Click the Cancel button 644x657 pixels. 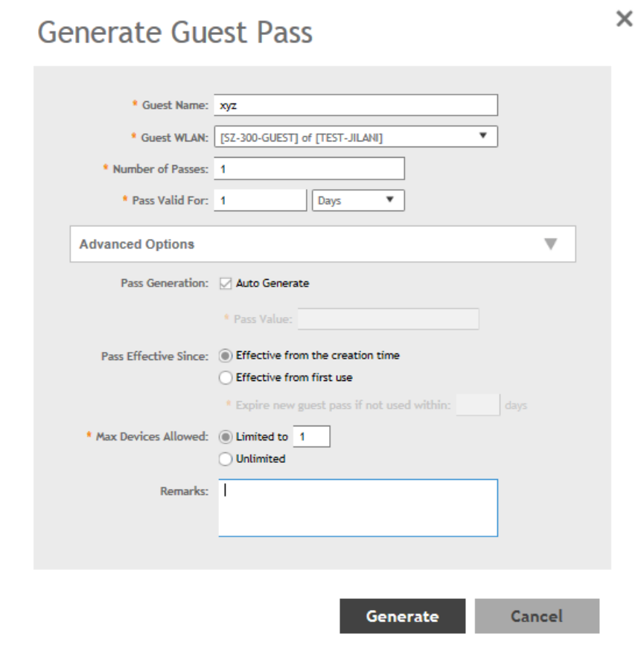(537, 616)
